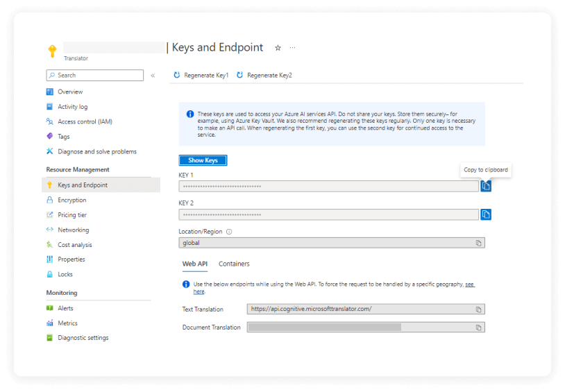565x392 pixels.
Task: Go to Diagnose and solve problems
Action: [96, 151]
